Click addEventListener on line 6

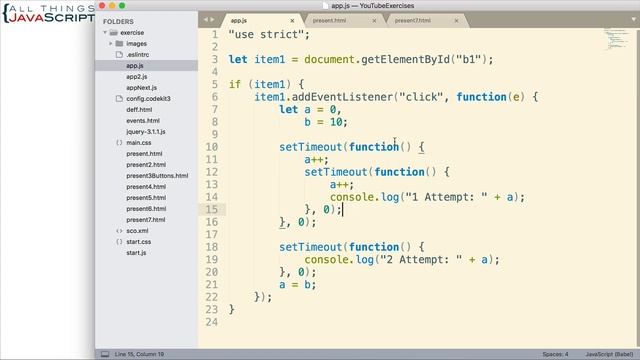point(342,97)
